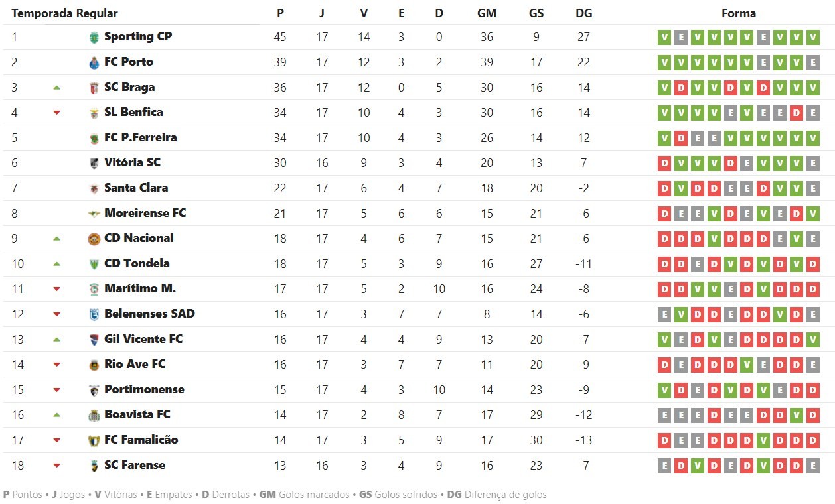835x504 pixels.
Task: Open the Gil Vicente FC team link
Action: point(143,339)
